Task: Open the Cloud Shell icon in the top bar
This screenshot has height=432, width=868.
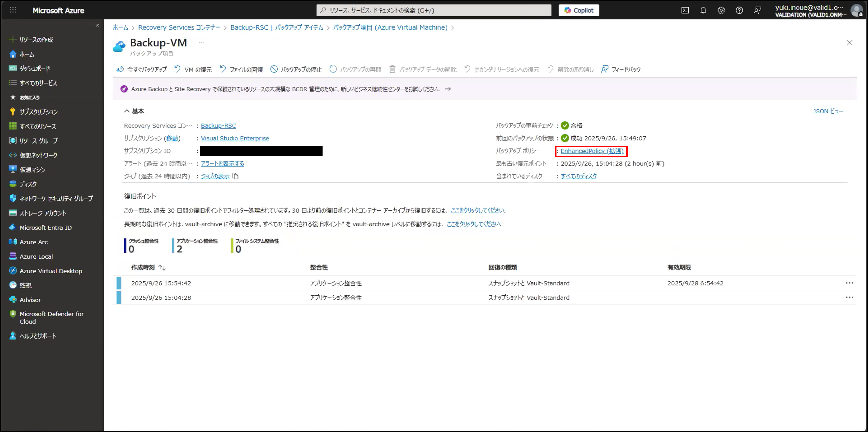Action: point(685,10)
